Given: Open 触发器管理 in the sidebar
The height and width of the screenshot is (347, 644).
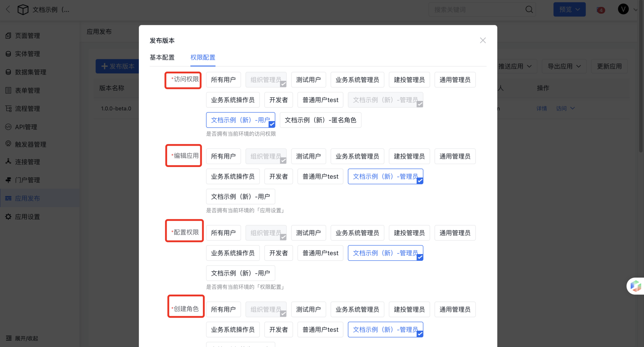Looking at the screenshot, I should pyautogui.click(x=31, y=144).
